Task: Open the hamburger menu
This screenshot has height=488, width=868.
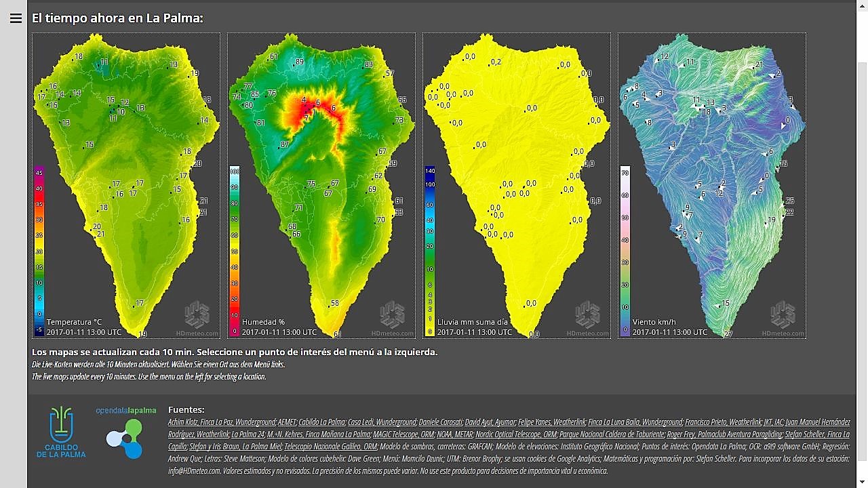Action: (x=16, y=18)
